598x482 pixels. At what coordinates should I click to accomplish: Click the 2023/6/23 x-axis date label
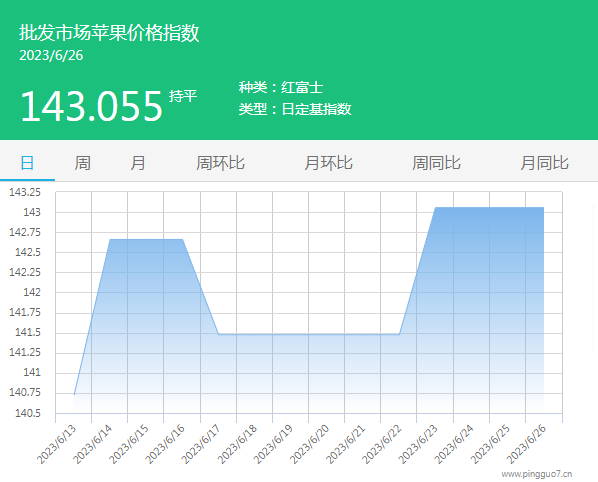(x=418, y=444)
